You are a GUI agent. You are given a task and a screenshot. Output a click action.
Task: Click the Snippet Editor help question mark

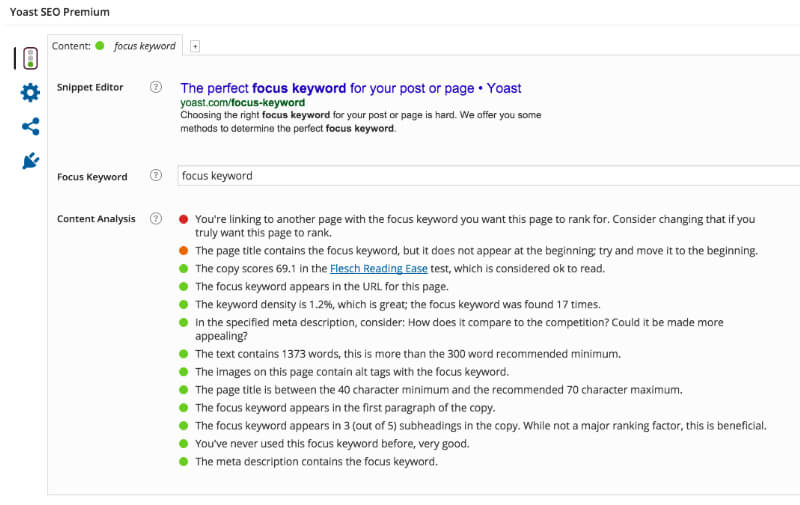pyautogui.click(x=156, y=87)
